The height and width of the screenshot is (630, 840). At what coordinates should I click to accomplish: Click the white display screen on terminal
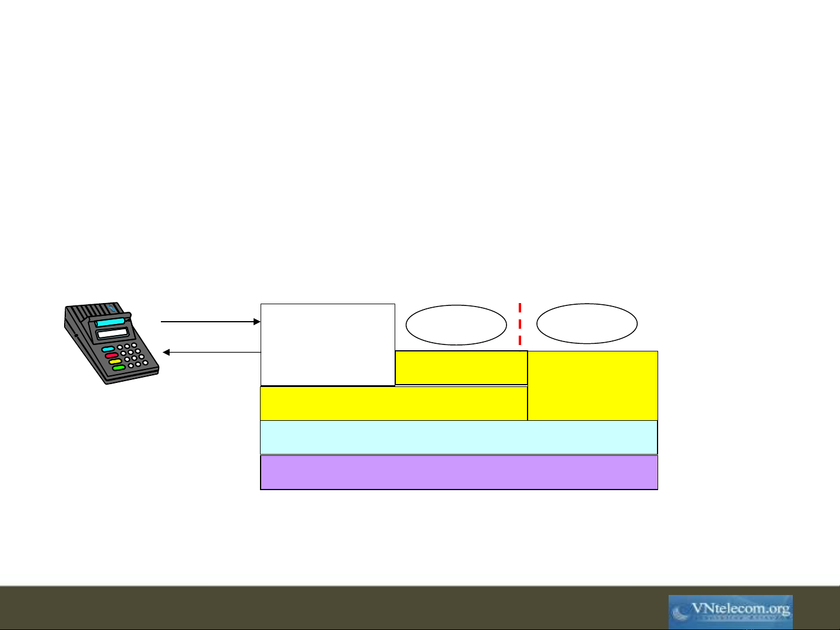113,334
